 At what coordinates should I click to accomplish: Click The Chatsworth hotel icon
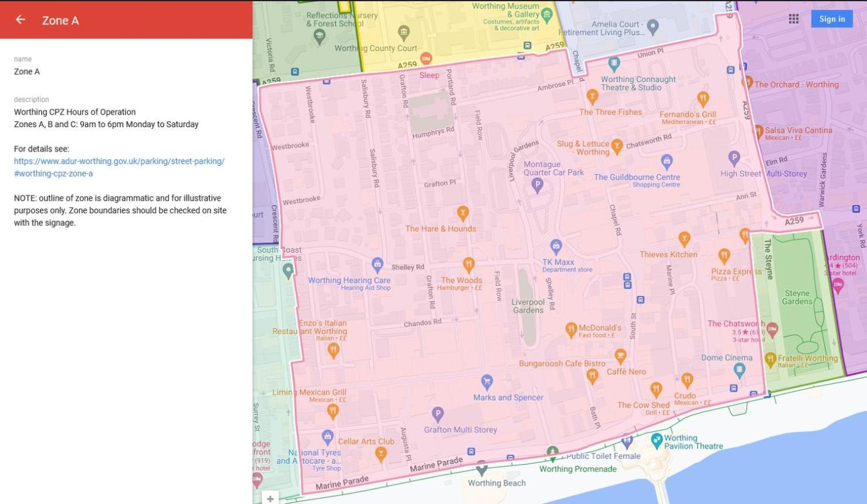coord(772,330)
